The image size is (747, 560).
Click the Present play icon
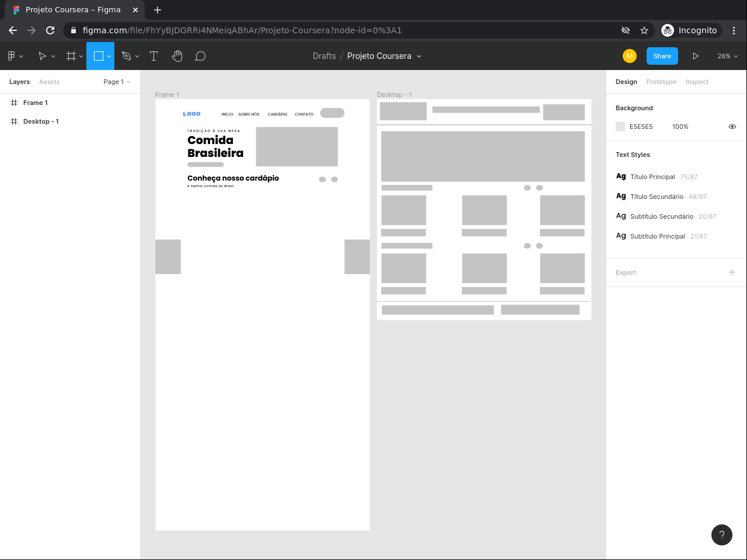(696, 56)
